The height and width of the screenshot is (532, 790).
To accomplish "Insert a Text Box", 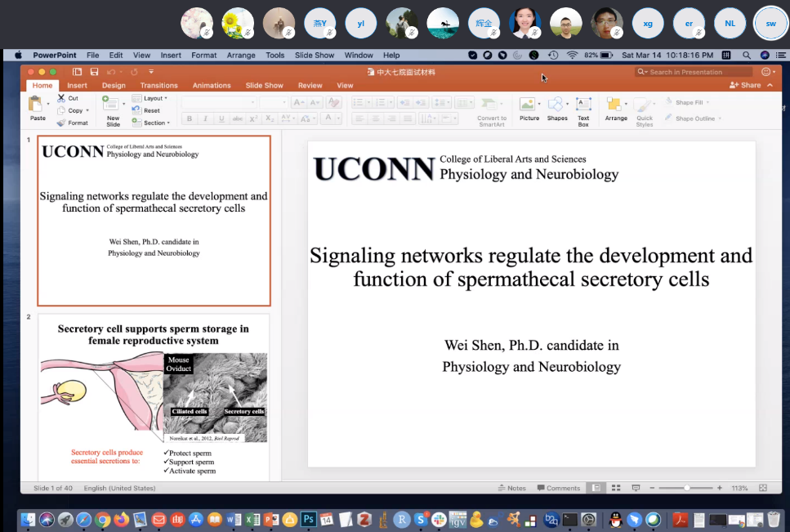I will click(x=583, y=105).
